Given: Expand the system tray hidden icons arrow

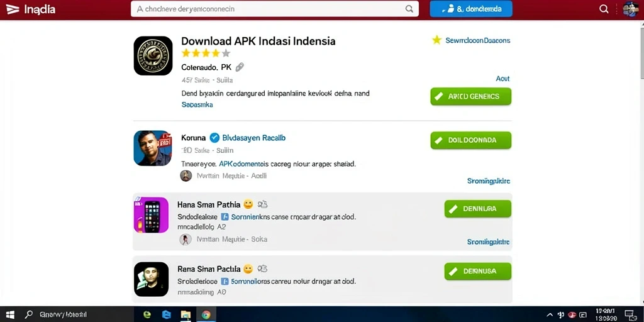Looking at the screenshot, I should (550, 315).
